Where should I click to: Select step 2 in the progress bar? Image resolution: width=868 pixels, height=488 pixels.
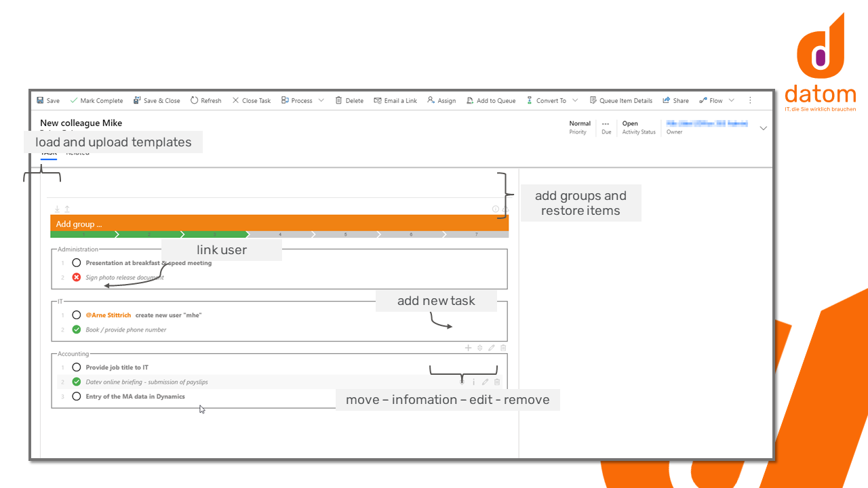[x=149, y=235]
